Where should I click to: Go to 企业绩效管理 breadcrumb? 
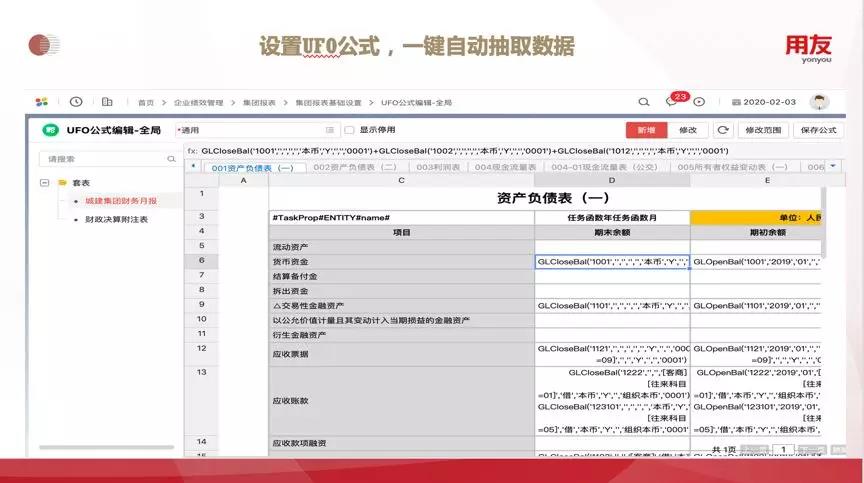click(x=198, y=102)
